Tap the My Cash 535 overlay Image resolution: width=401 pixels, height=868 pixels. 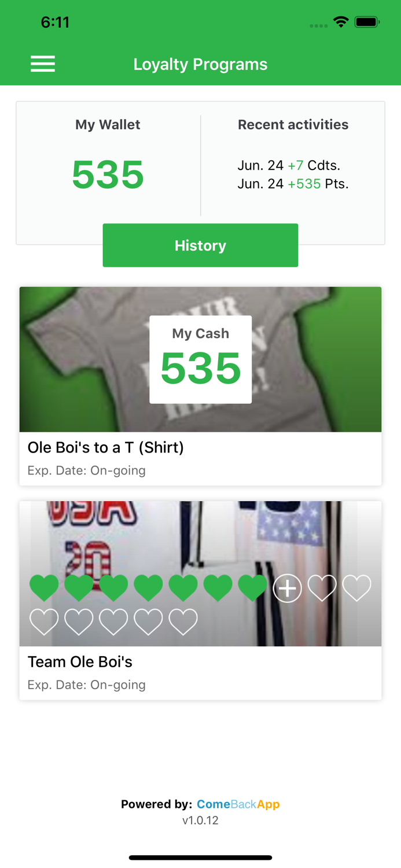(x=200, y=359)
